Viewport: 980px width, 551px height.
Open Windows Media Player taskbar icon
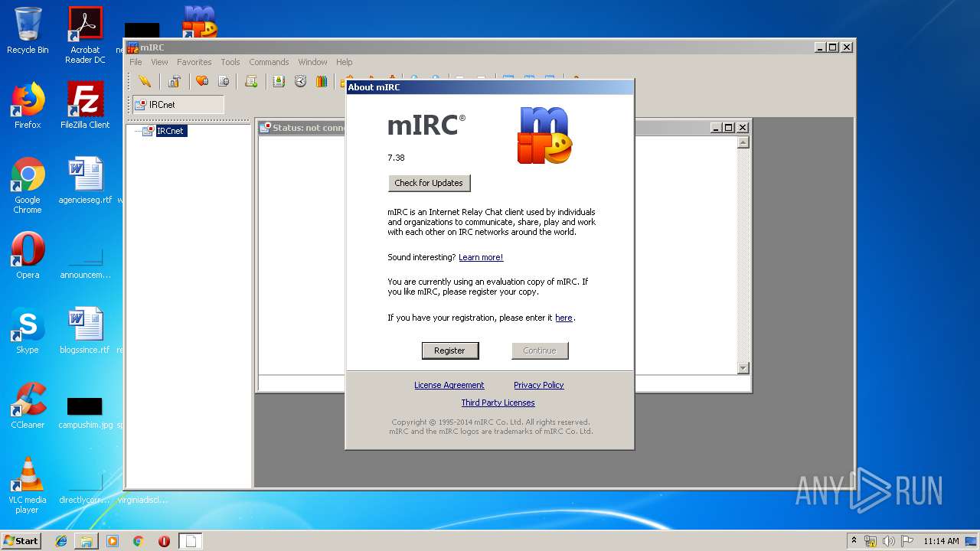[113, 541]
